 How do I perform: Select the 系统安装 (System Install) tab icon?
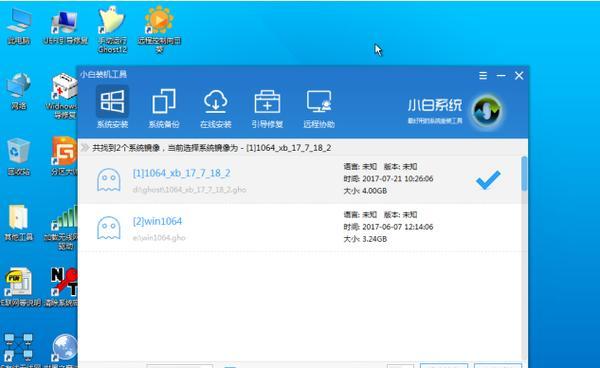(112, 101)
